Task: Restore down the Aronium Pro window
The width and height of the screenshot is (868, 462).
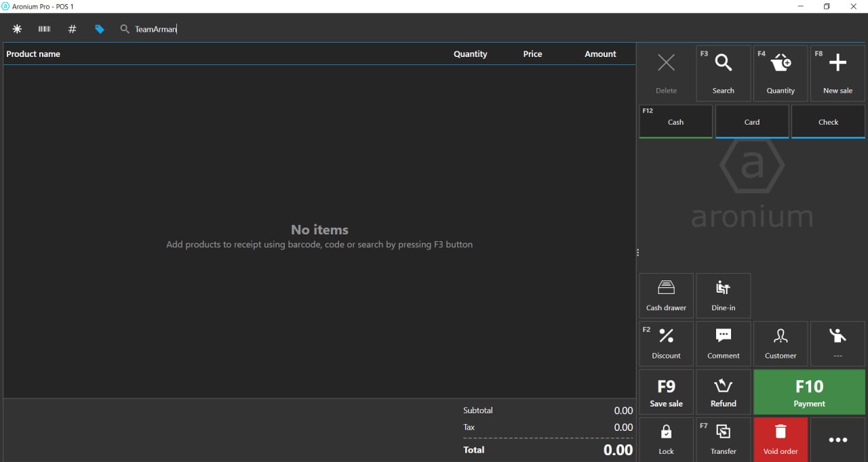Action: click(827, 6)
